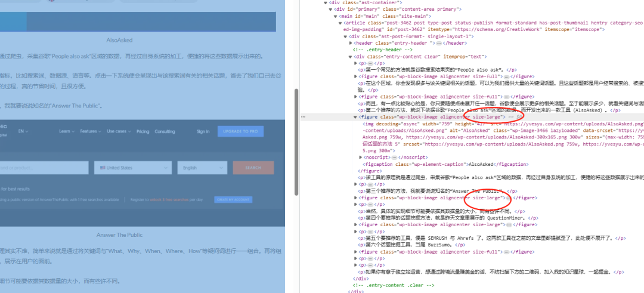The height and width of the screenshot is (293, 644).
Task: Expand the figure size-full below BuzzSumo paragraph
Action: coord(355,252)
